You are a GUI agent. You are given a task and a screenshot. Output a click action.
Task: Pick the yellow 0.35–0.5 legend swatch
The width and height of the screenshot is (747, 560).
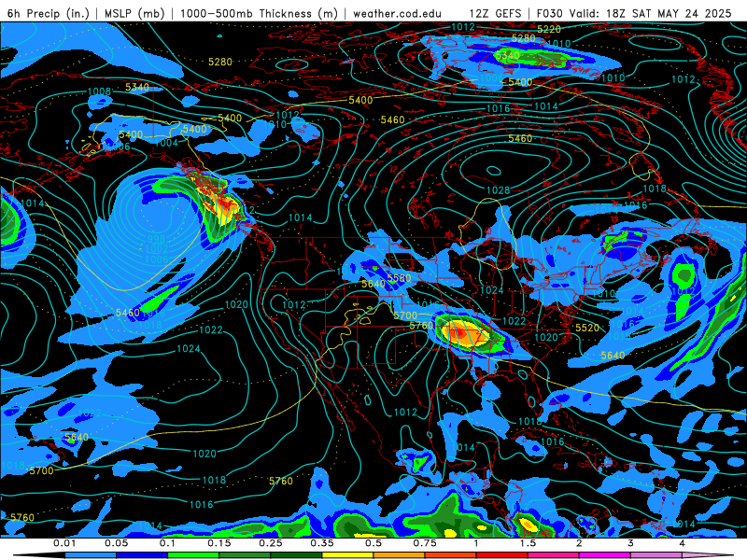click(x=347, y=555)
